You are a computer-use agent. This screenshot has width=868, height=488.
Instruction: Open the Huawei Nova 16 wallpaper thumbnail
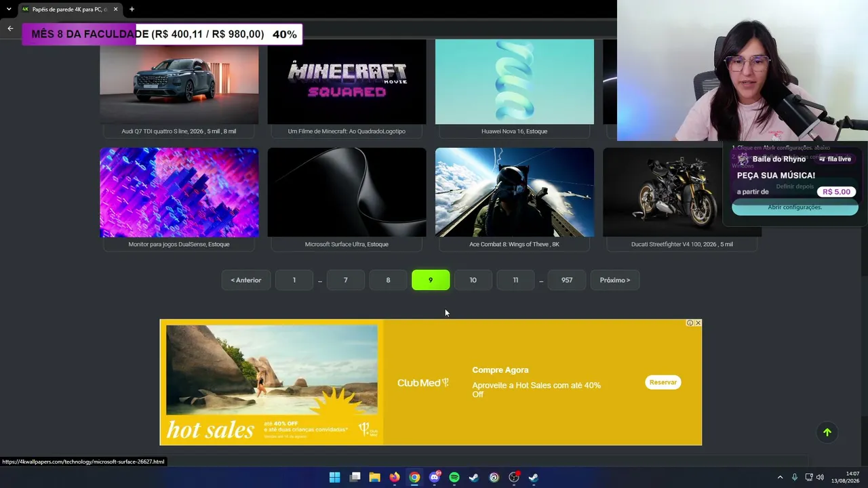point(514,81)
